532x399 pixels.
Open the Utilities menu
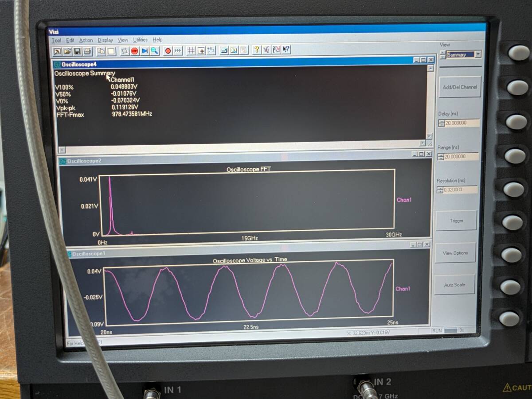(140, 39)
